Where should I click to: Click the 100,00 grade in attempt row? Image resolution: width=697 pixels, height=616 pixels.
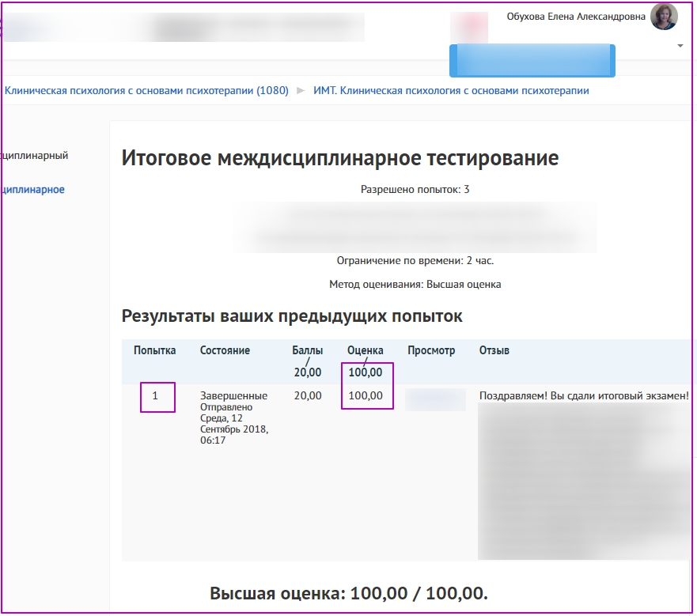tap(366, 395)
